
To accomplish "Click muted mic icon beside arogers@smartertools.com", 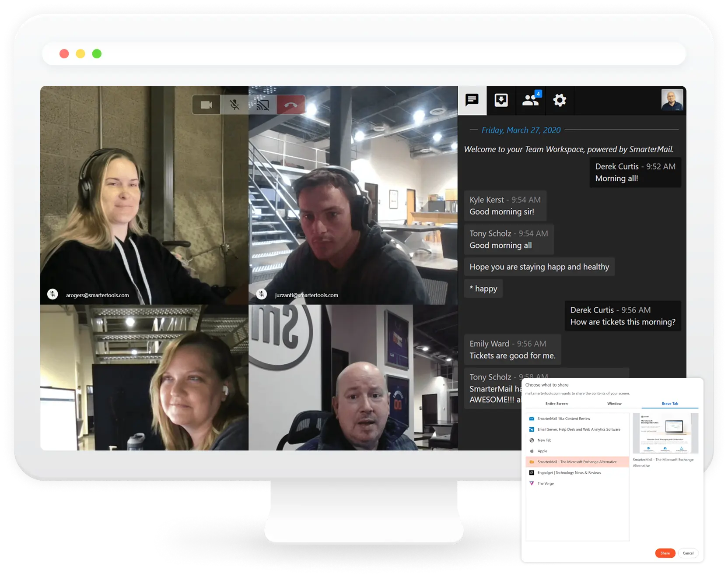I will [x=52, y=294].
